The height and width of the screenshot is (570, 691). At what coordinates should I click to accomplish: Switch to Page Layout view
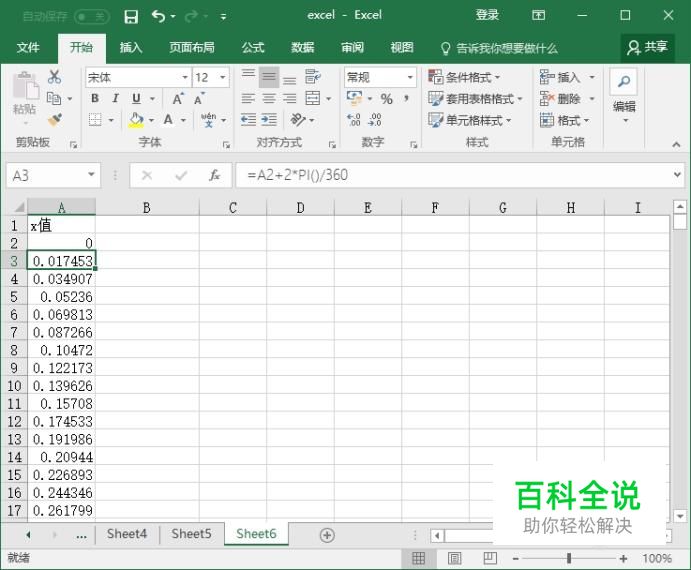(x=454, y=559)
